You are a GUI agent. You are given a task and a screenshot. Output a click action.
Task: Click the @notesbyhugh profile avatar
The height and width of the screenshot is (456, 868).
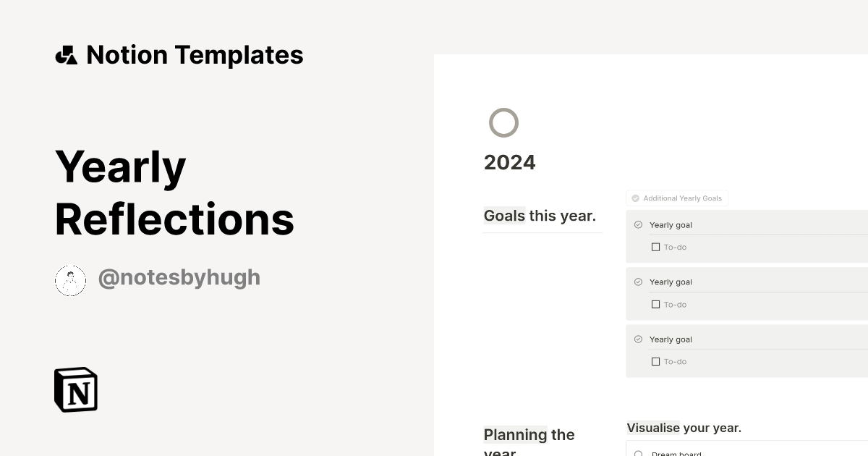[70, 280]
